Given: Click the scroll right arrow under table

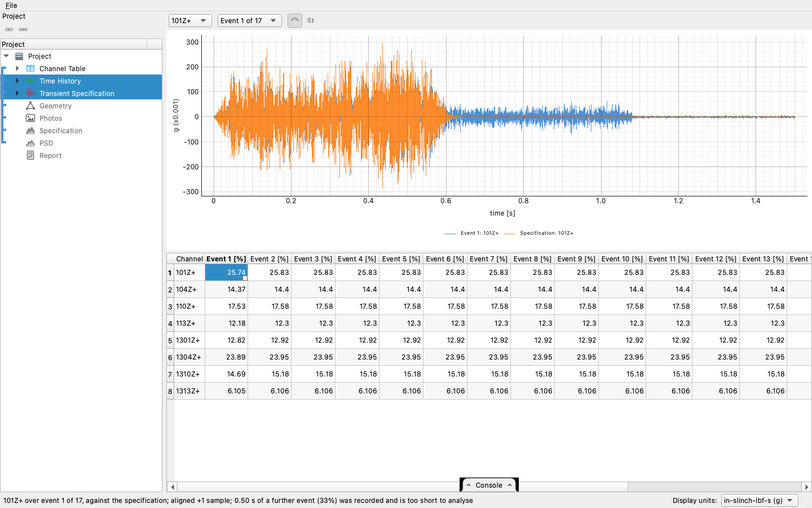Looking at the screenshot, I should (806, 487).
